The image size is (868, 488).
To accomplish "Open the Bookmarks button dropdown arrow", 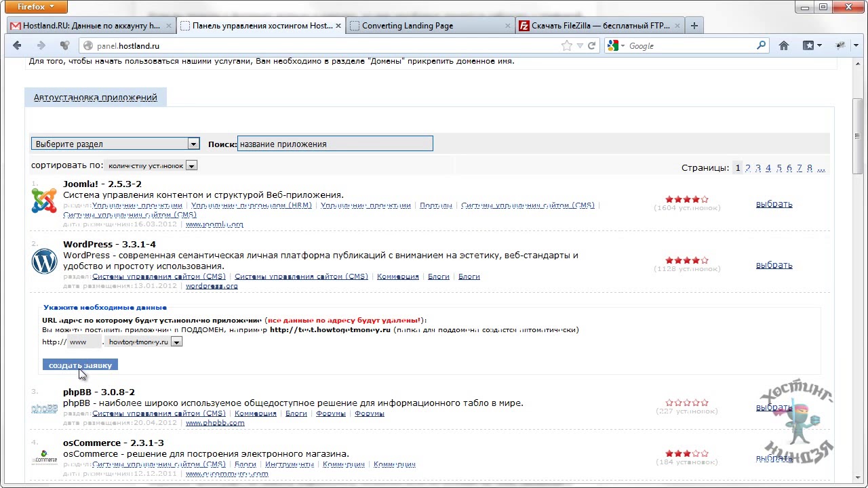I will pos(820,45).
